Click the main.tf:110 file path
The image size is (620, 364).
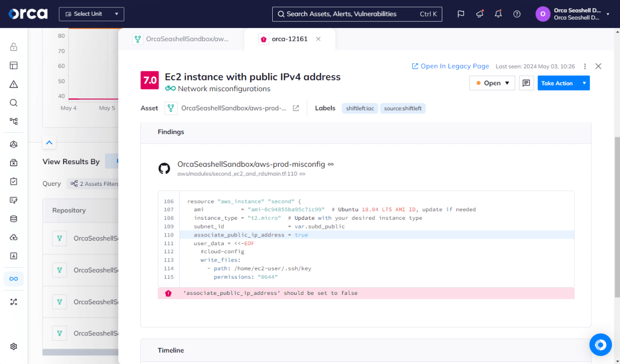point(237,174)
